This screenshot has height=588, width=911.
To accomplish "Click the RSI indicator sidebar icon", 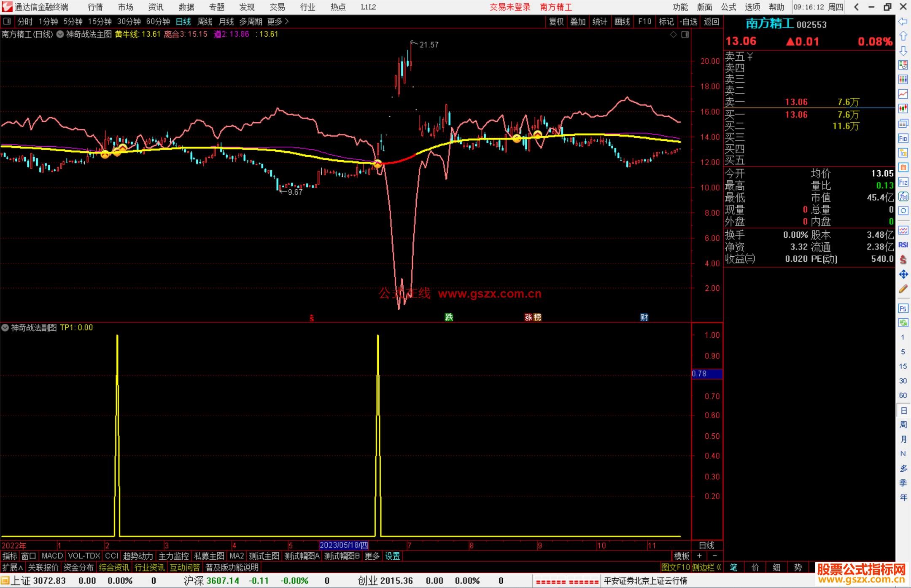I will [x=903, y=245].
